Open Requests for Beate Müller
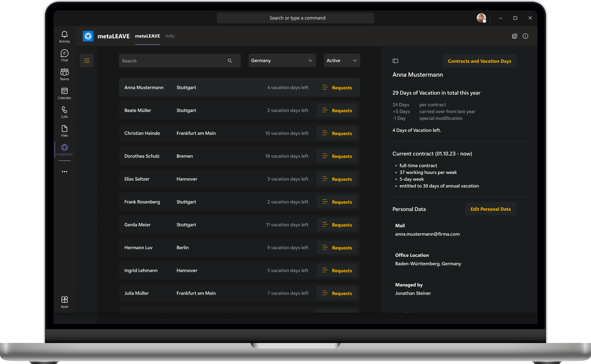The width and height of the screenshot is (591, 364). point(337,110)
